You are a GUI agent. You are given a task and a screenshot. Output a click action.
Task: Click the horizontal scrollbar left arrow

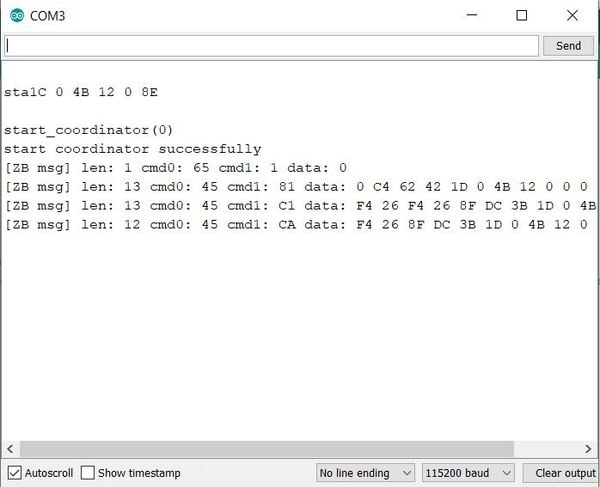click(x=10, y=449)
